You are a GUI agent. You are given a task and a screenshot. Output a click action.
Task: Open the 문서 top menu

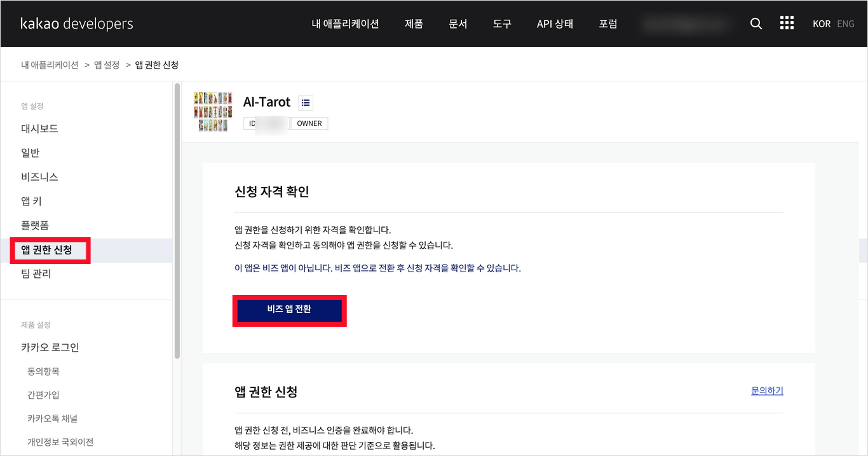(x=458, y=24)
